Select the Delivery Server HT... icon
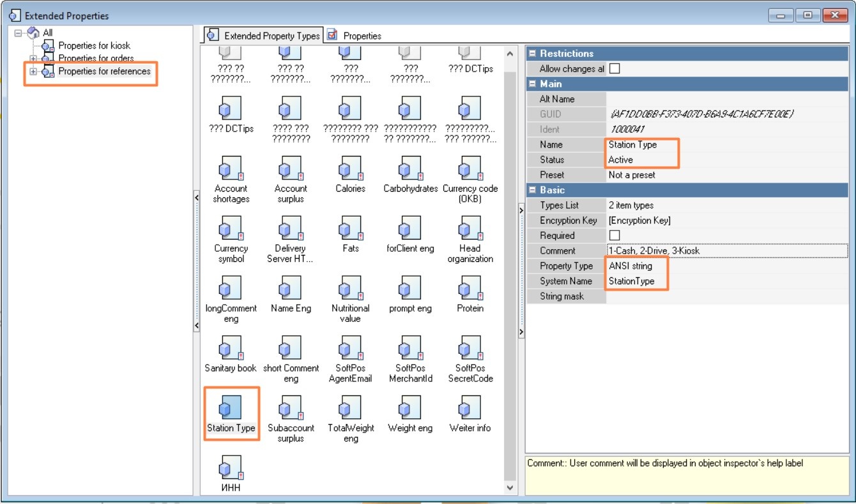The image size is (856, 504). coord(291,229)
